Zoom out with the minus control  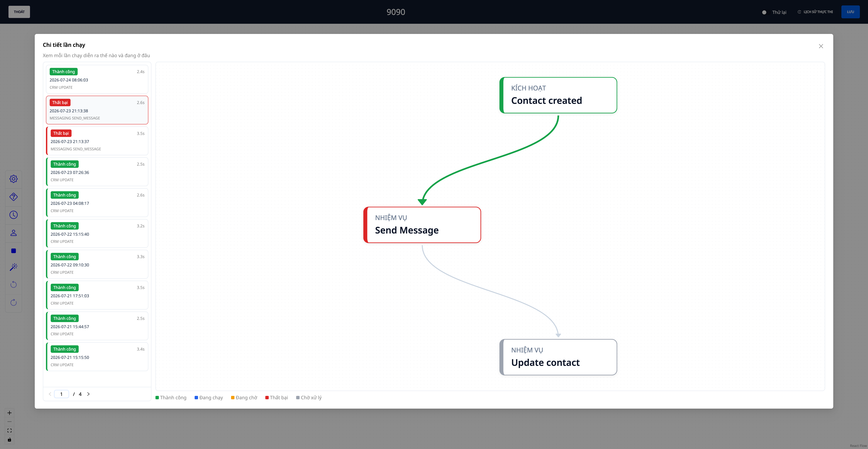[x=9, y=422]
